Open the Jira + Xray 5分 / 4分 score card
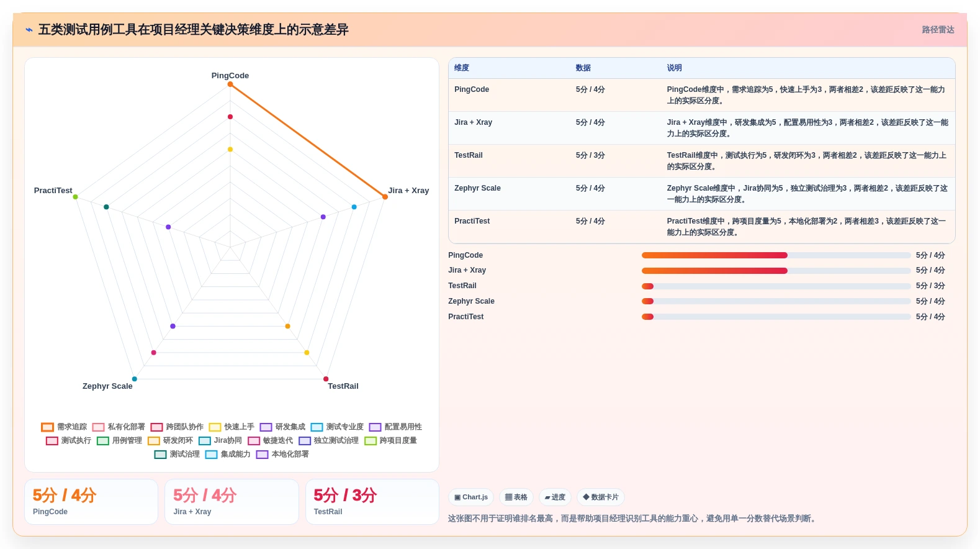 tap(232, 502)
